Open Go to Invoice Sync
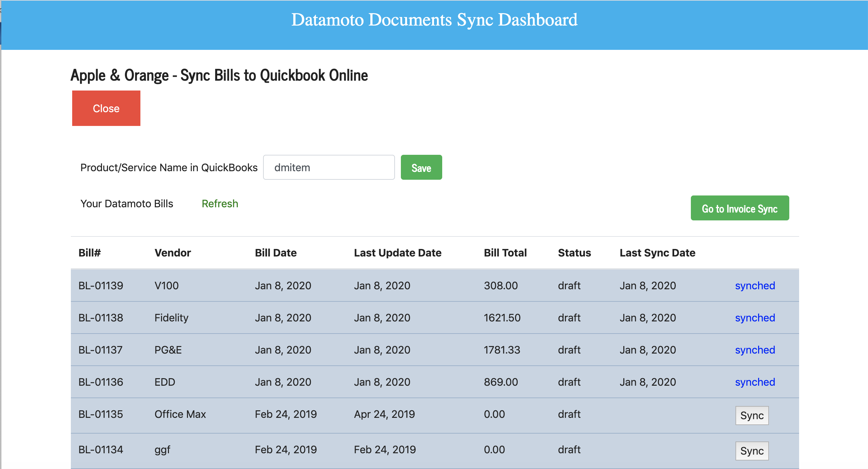Screen dimensions: 868x469 (x=739, y=208)
